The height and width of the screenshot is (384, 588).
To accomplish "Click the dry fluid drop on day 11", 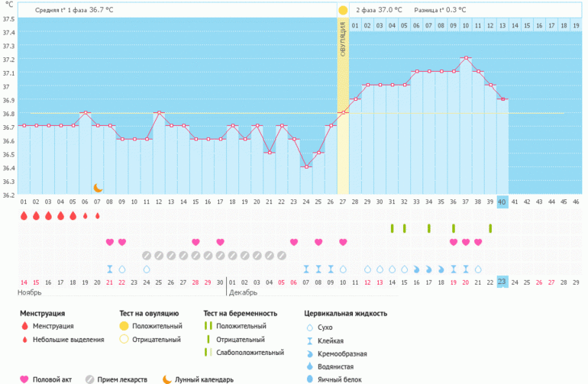I will 147,269.
